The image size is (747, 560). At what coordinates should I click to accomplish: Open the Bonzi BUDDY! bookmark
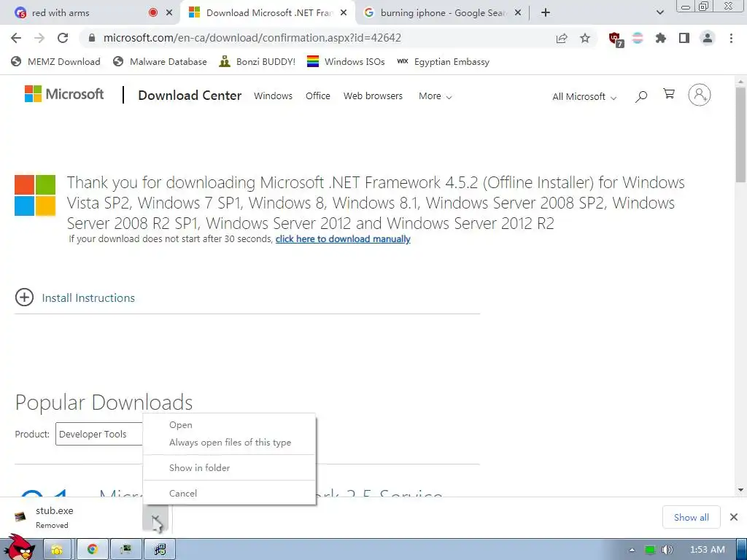pyautogui.click(x=258, y=62)
